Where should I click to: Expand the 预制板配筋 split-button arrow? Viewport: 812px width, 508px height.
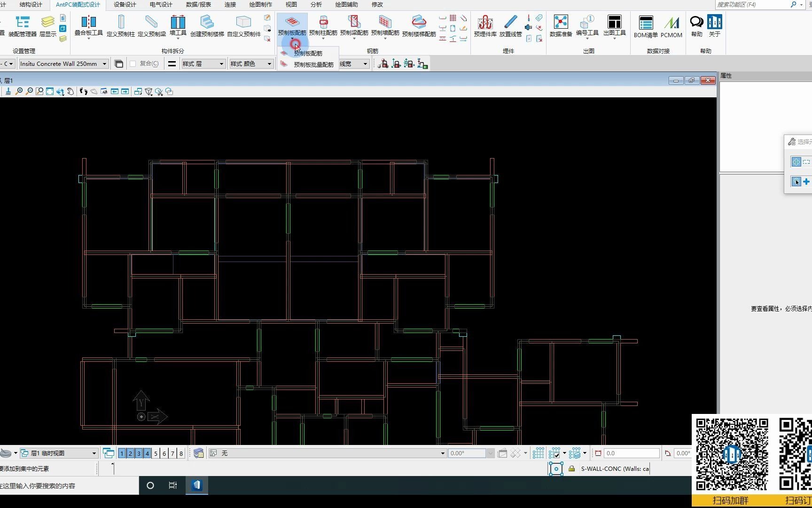(x=292, y=39)
